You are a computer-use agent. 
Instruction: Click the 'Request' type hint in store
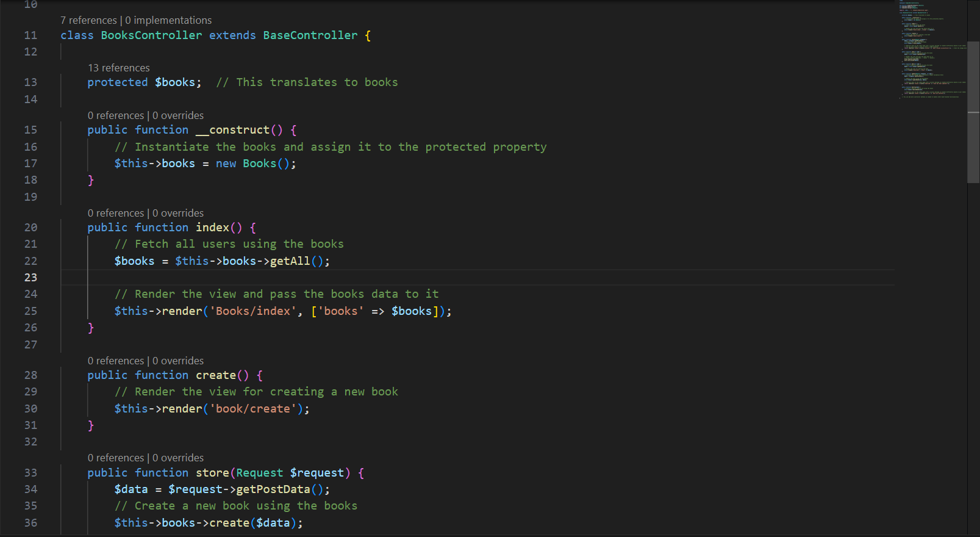260,473
